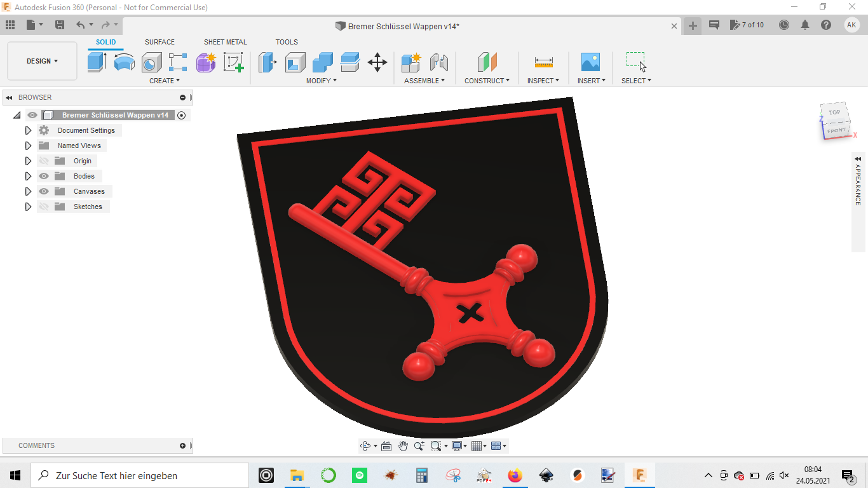Expand the Sketches folder in the browser

point(28,207)
